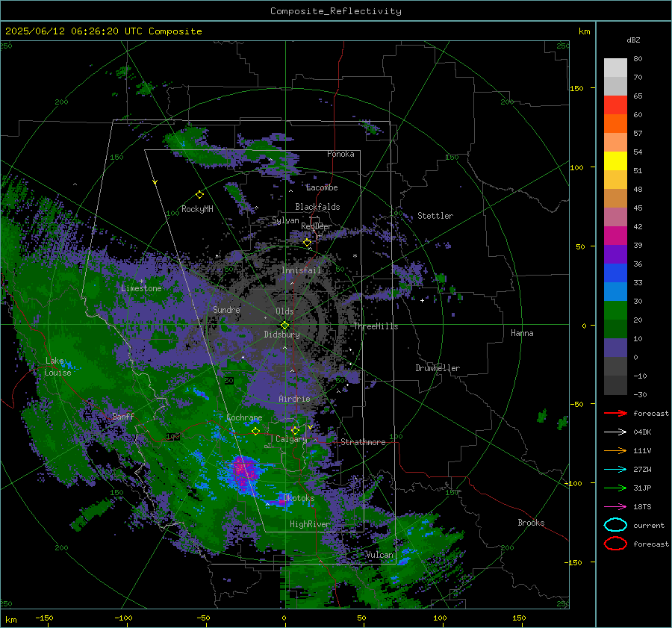
Task: Click the red forecast ellipse icon
Action: [x=615, y=544]
